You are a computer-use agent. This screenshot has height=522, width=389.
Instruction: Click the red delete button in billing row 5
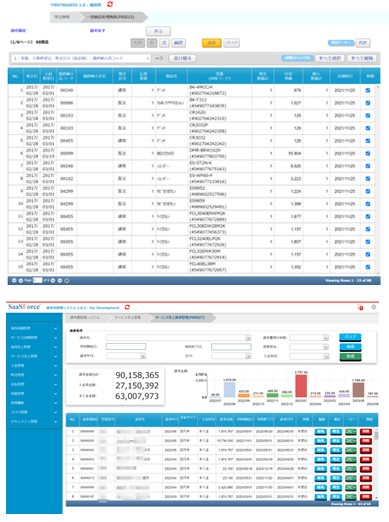click(x=366, y=469)
